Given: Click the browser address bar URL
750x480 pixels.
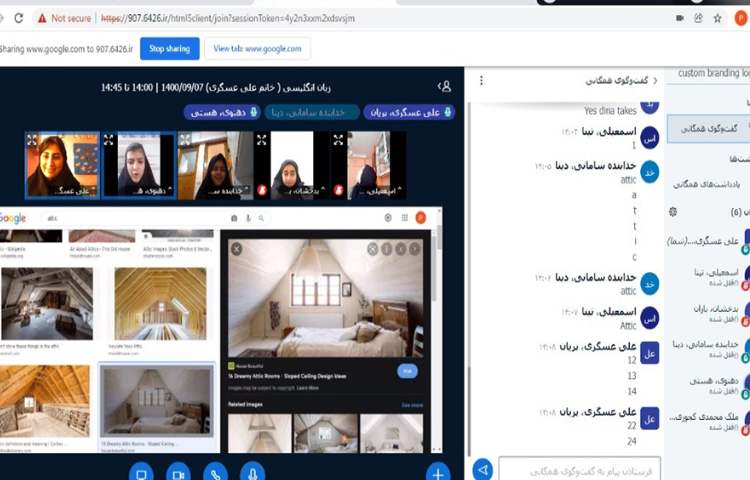Looking at the screenshot, I should click(228, 19).
